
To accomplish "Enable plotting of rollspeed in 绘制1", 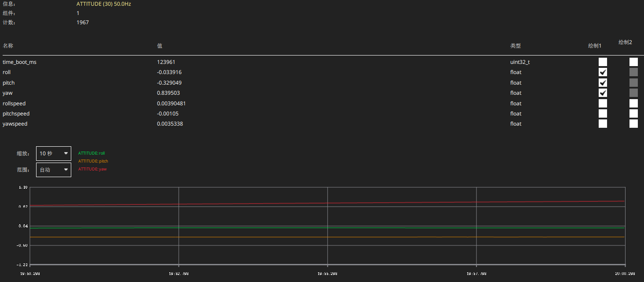I will tap(603, 103).
